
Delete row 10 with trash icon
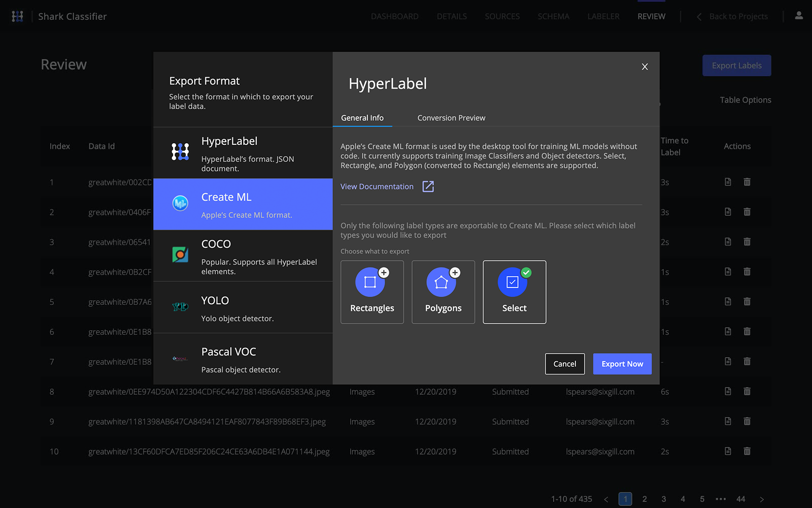747,451
